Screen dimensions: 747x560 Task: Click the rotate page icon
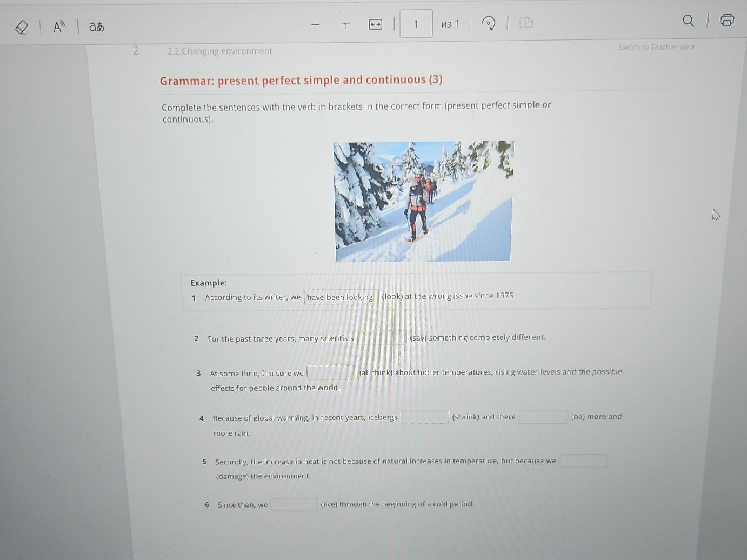pyautogui.click(x=488, y=23)
